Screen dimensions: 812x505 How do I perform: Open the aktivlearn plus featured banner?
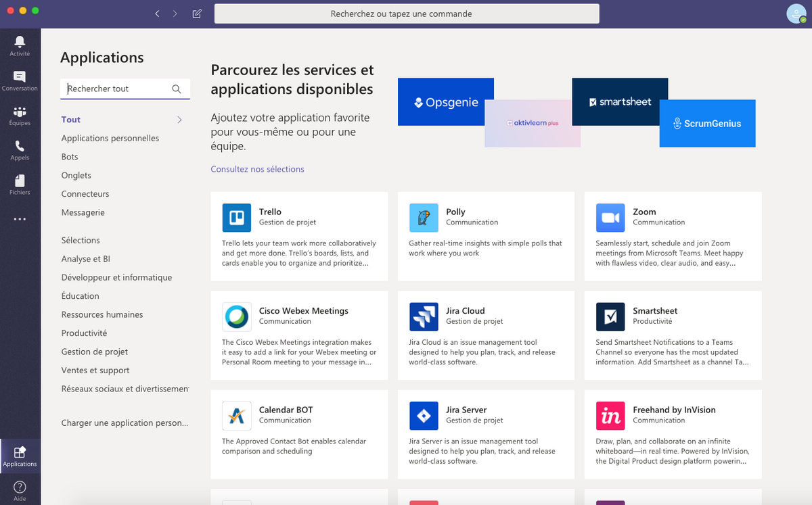533,123
